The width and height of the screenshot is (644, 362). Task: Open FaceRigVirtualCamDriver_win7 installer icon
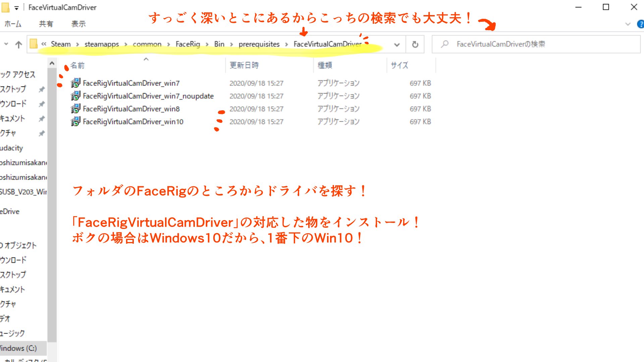coord(75,83)
